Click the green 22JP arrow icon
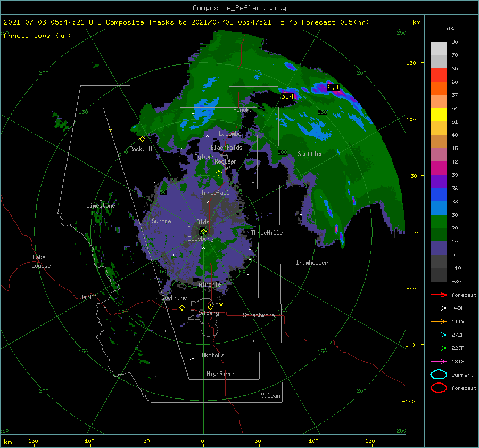 (439, 348)
